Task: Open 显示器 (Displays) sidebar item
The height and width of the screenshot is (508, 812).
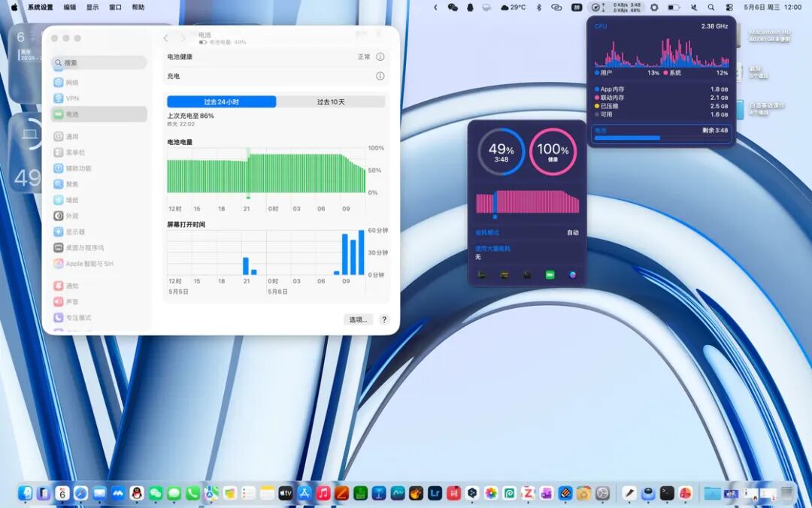Action: pos(98,232)
